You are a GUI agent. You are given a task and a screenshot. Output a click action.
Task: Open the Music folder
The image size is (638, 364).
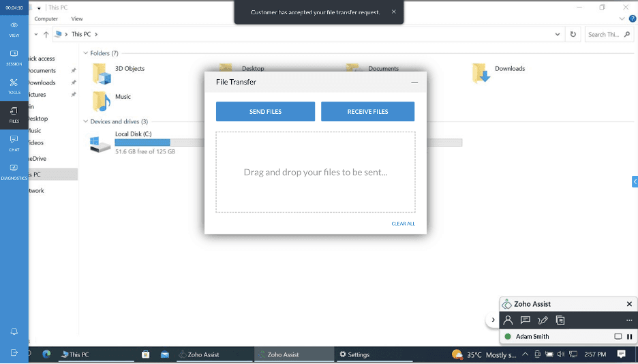(x=112, y=101)
